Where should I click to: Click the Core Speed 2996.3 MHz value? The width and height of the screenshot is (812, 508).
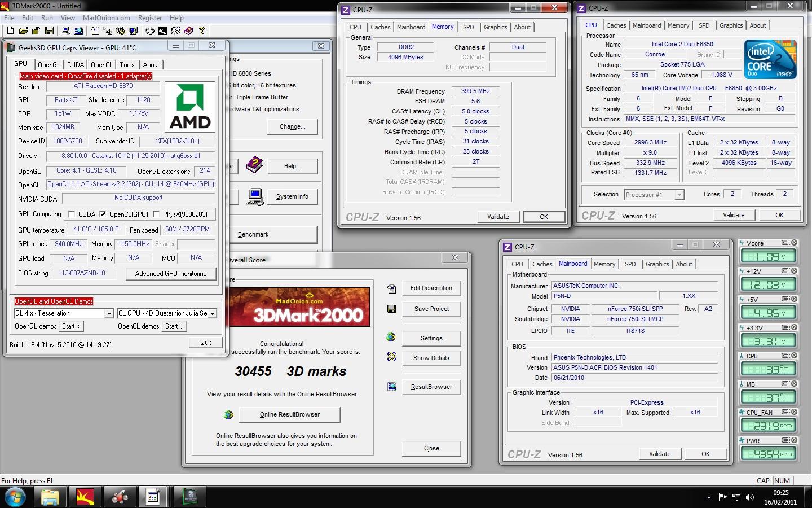tap(650, 143)
